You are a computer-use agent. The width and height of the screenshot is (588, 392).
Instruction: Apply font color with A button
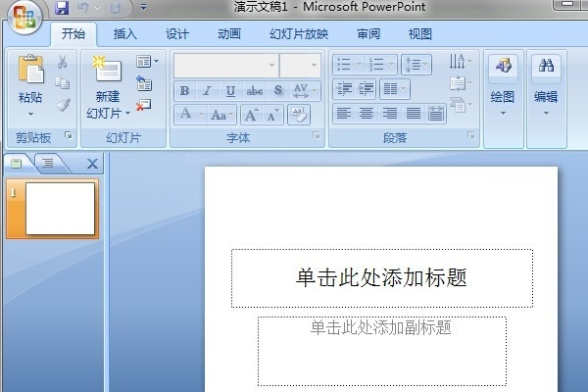click(185, 114)
